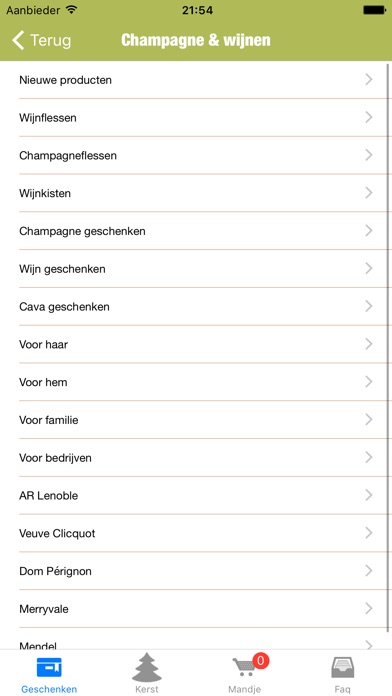392x696 pixels.
Task: Expand the Voor bedrijven chevron arrow
Action: [x=368, y=457]
